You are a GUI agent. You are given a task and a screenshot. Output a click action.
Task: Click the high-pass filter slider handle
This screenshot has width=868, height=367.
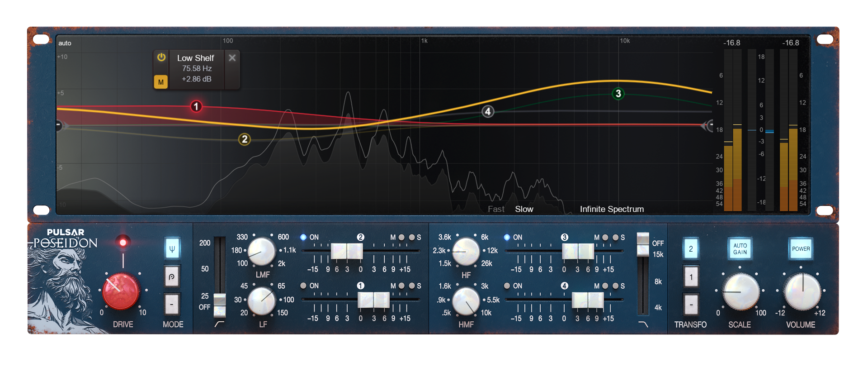pos(220,304)
